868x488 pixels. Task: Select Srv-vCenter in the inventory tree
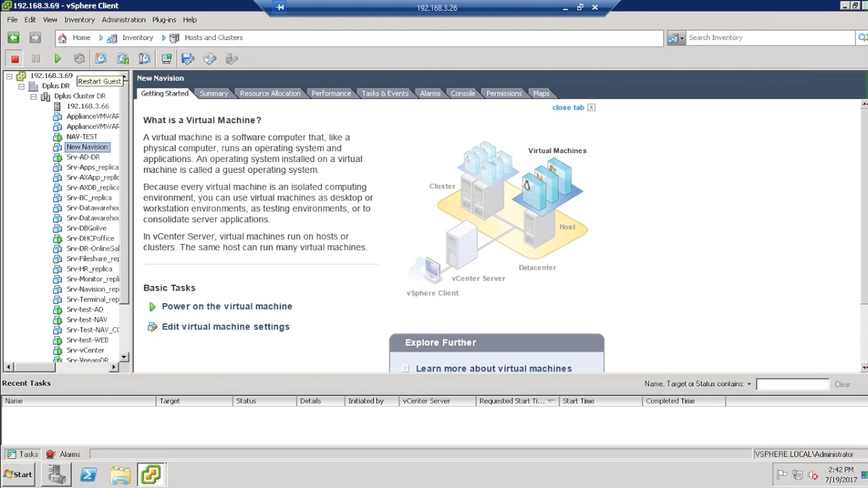click(85, 350)
